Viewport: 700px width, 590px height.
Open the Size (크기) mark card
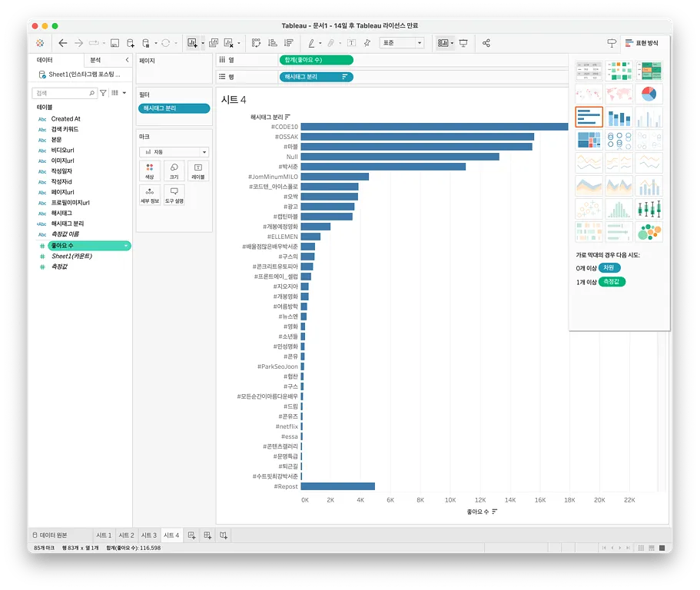(x=174, y=171)
